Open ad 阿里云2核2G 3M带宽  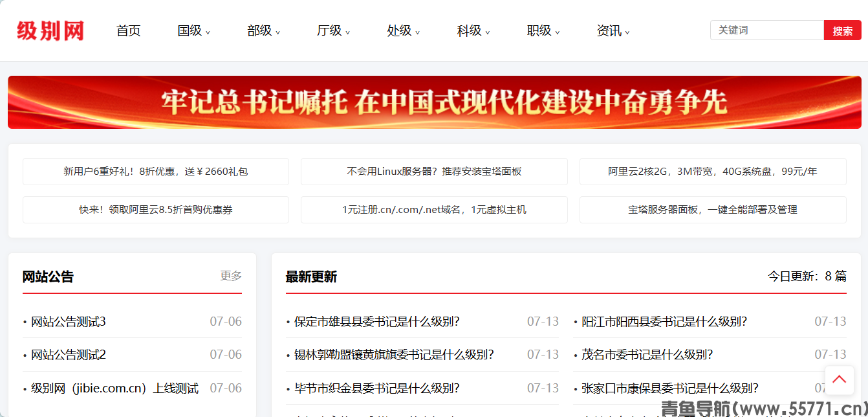tap(713, 172)
